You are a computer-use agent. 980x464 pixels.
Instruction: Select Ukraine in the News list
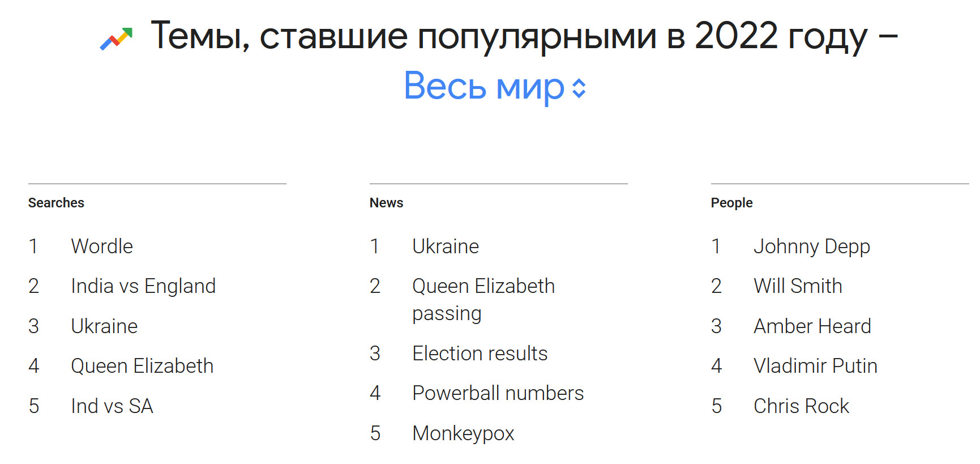(446, 246)
